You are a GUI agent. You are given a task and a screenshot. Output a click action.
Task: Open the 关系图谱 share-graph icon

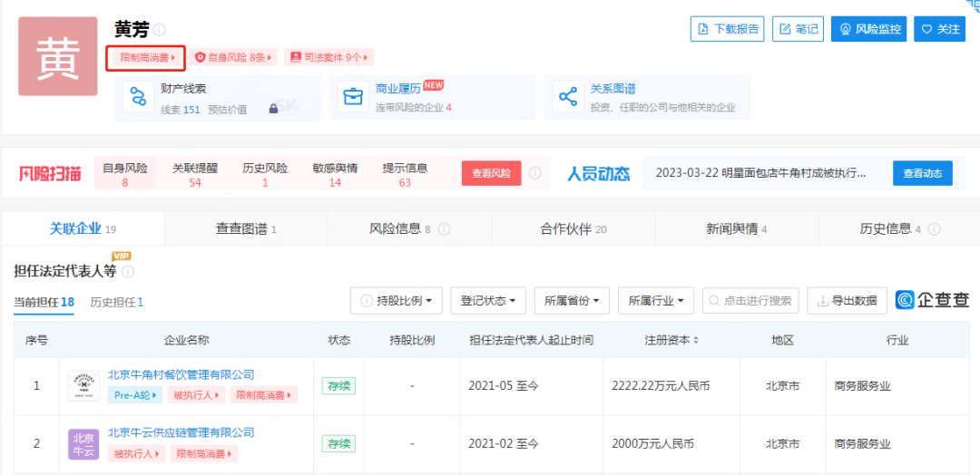568,97
